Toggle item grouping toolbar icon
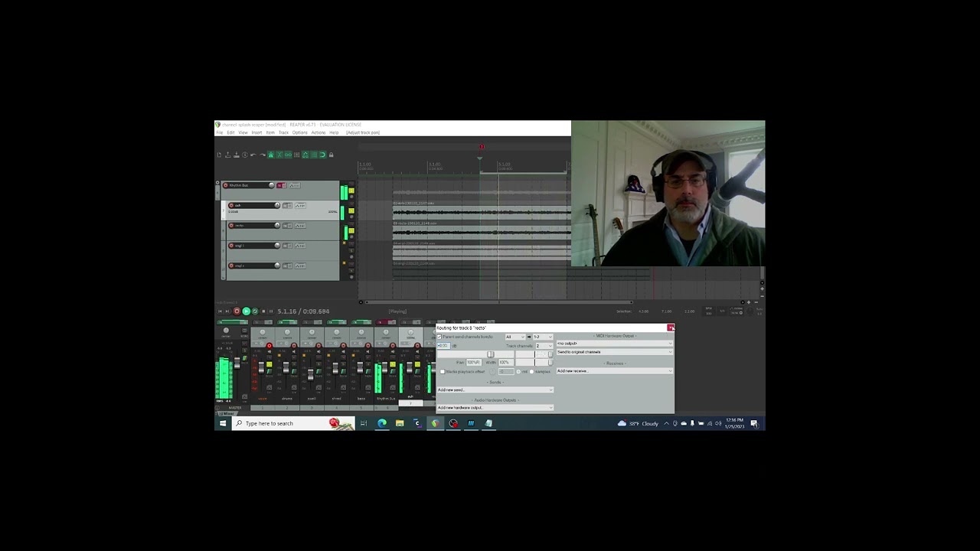Screen dimensions: 980x551 288,155
